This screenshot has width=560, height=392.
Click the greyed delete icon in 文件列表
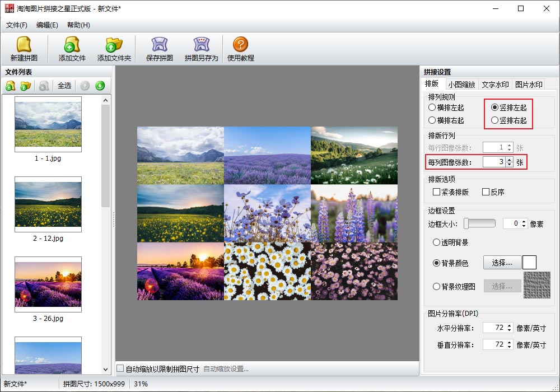(44, 86)
